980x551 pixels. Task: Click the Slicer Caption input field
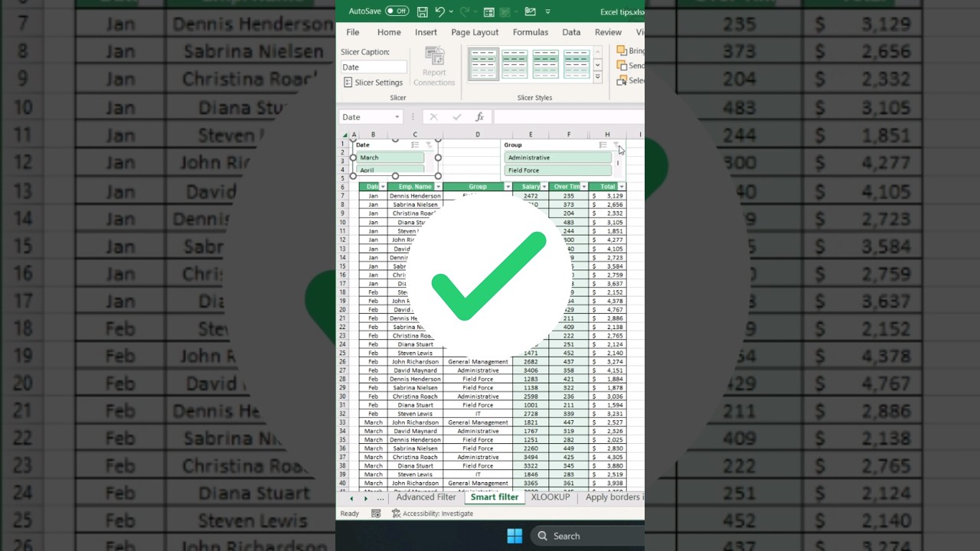pos(374,67)
